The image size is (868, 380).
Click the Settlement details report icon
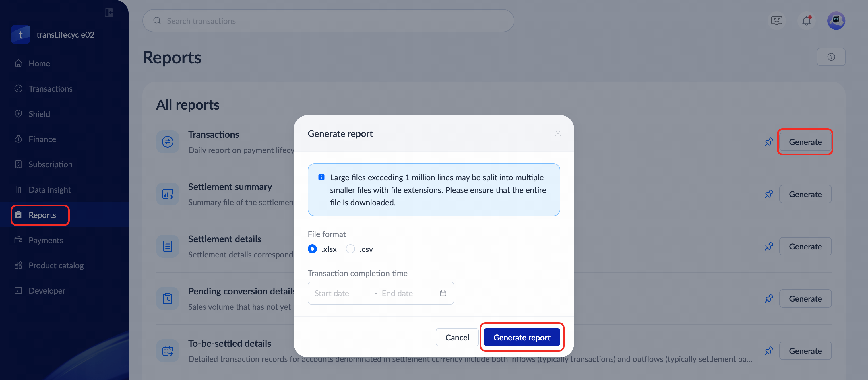tap(167, 246)
